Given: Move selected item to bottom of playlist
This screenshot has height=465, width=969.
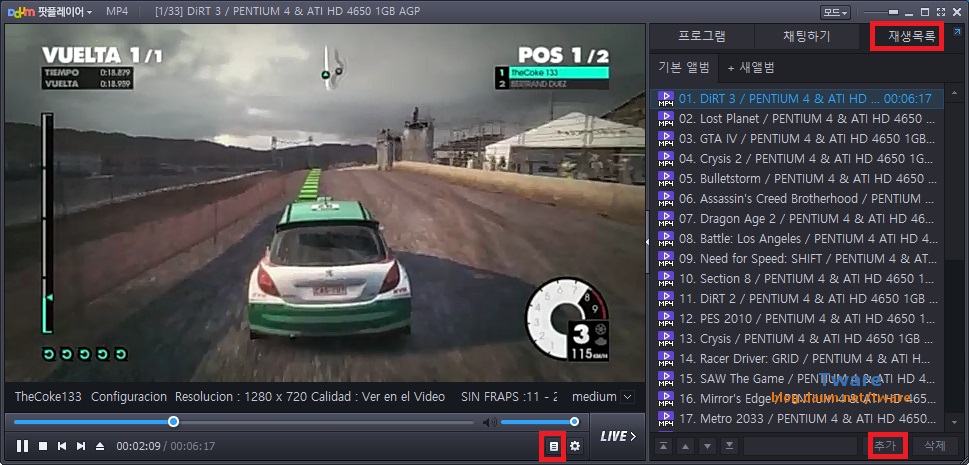Looking at the screenshot, I should [x=730, y=446].
